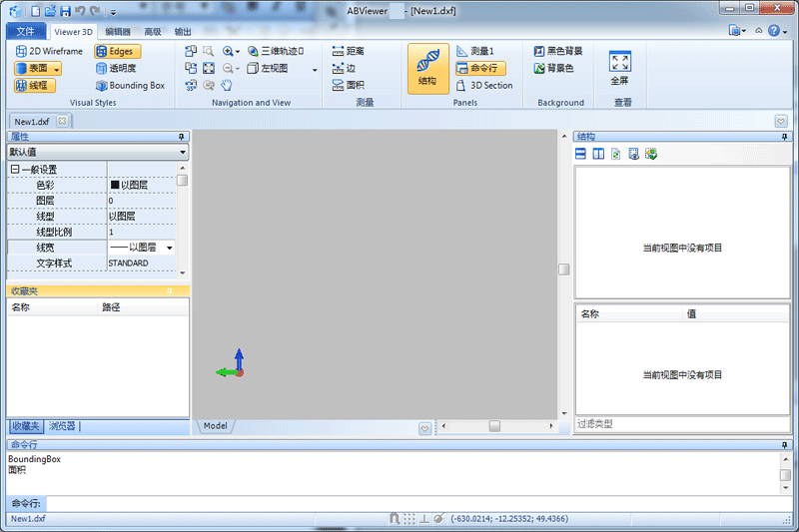This screenshot has width=799, height=532.
Task: Open the 默认值 properties combo box
Action: tap(97, 152)
